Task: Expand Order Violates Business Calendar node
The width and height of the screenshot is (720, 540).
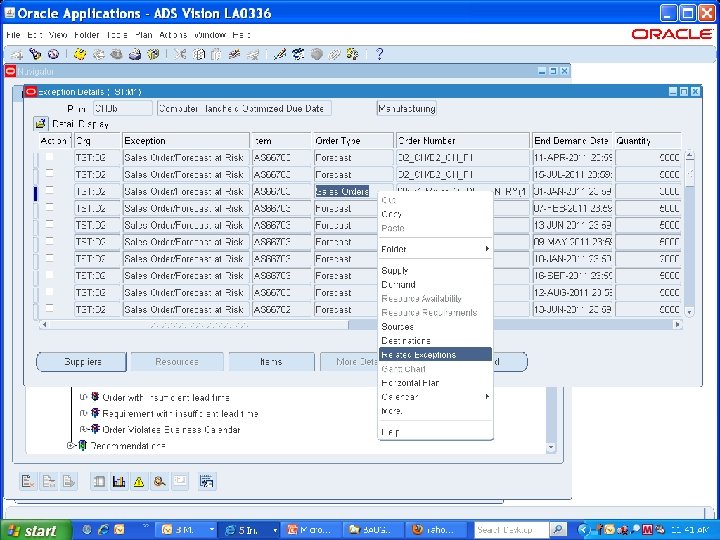Action: 83,429
